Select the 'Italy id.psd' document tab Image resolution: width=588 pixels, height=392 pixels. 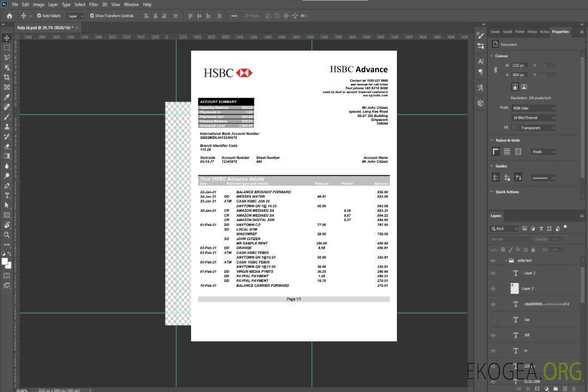45,28
